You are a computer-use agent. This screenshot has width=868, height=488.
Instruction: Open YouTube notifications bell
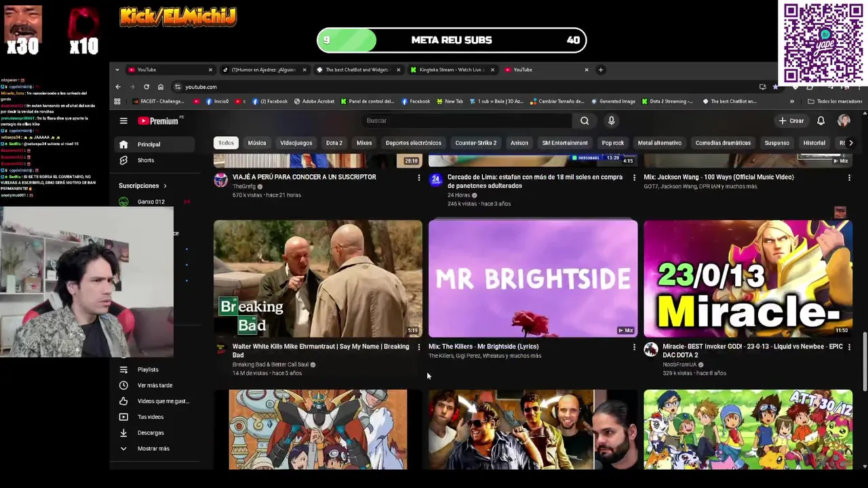821,121
